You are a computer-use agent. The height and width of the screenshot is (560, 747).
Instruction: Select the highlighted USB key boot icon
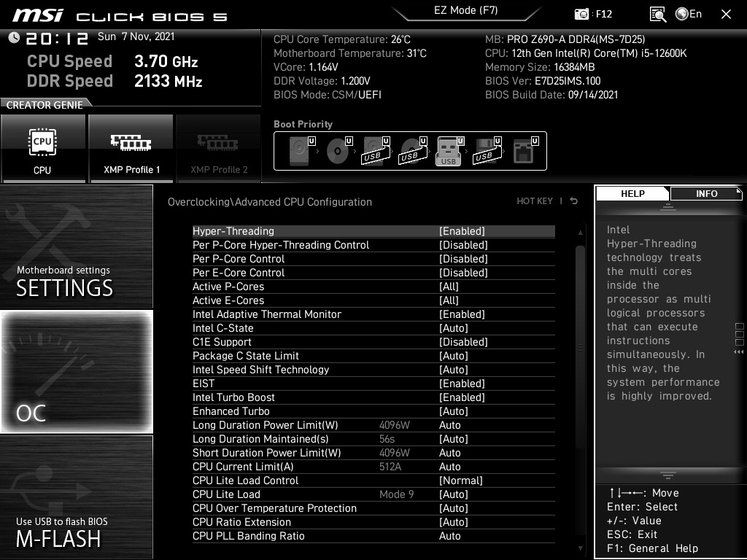(449, 151)
